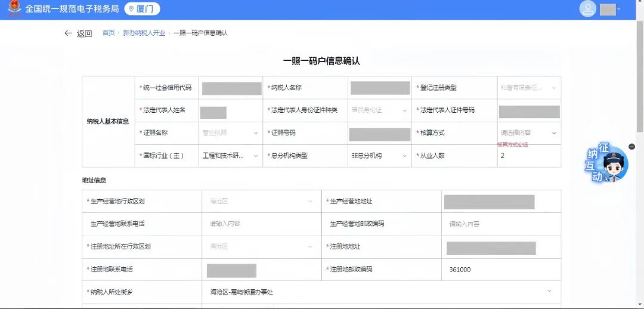
Task: Click the tax bureau emblem logo
Action: pos(14,8)
